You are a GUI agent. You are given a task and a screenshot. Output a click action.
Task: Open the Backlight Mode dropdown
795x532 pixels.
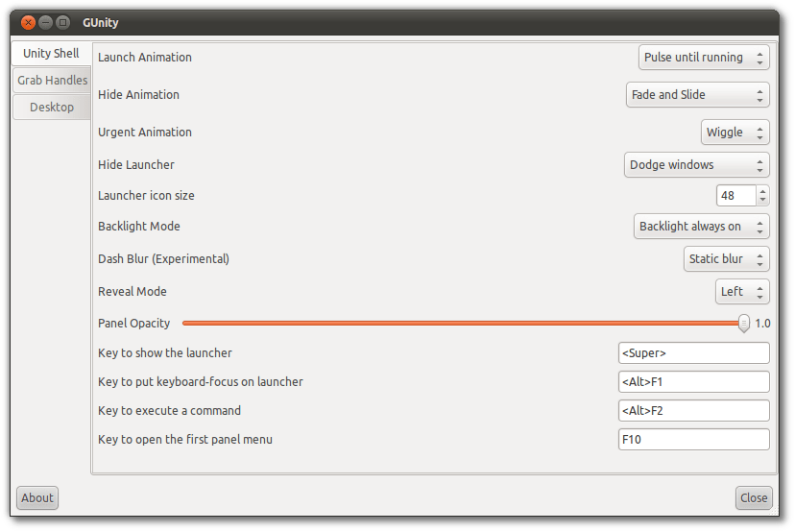pos(702,227)
